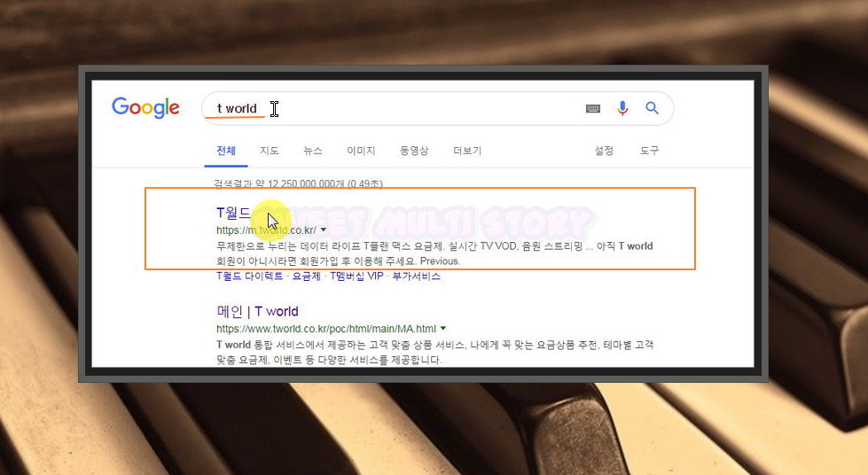Click the blue magnifier search button
This screenshot has width=868, height=475.
[652, 108]
